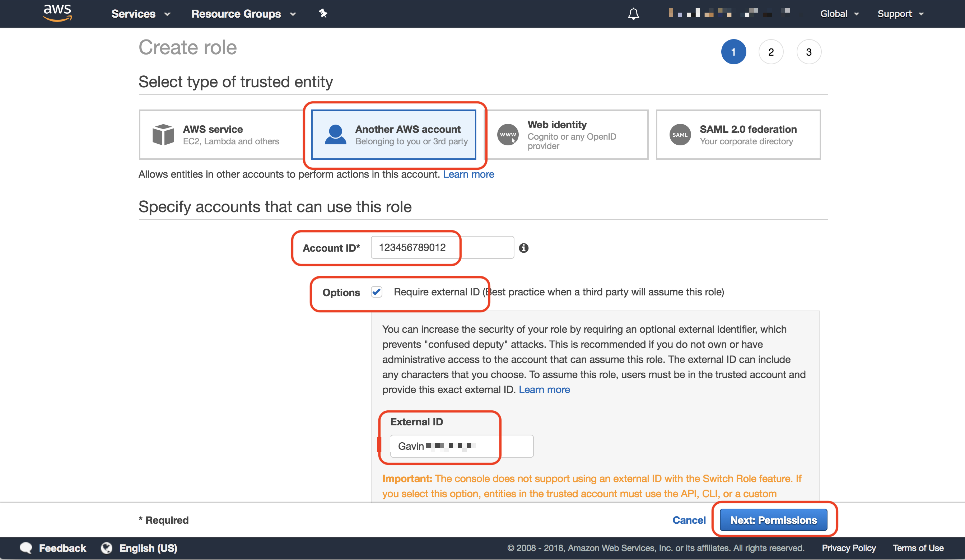Click the 'Important:' orange warning text
This screenshot has height=560, width=965.
(x=407, y=479)
